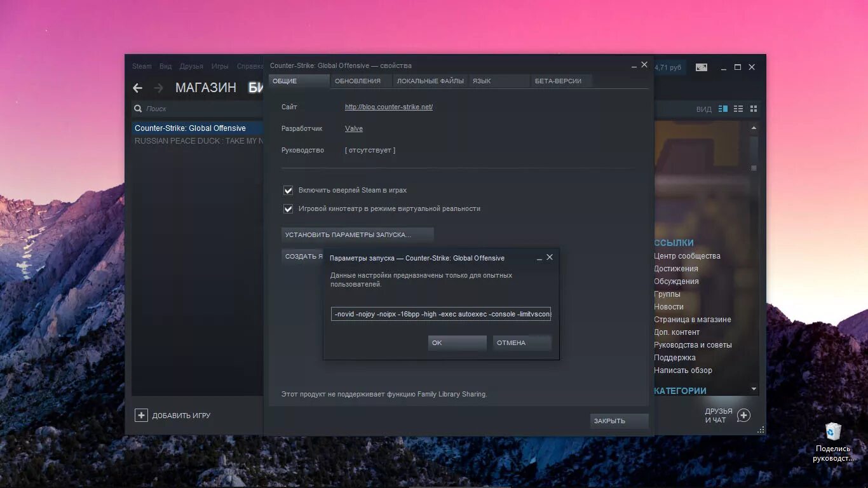Open Руководства и советы link
868x488 pixels.
tap(693, 345)
